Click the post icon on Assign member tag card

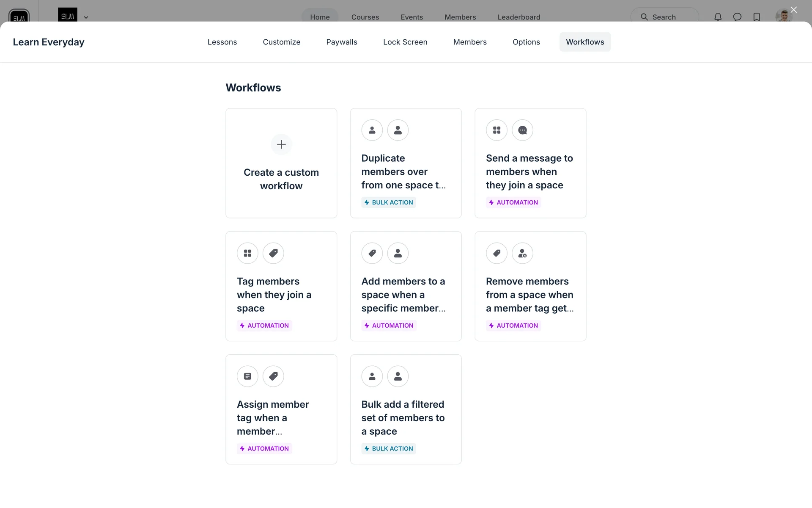click(x=247, y=376)
